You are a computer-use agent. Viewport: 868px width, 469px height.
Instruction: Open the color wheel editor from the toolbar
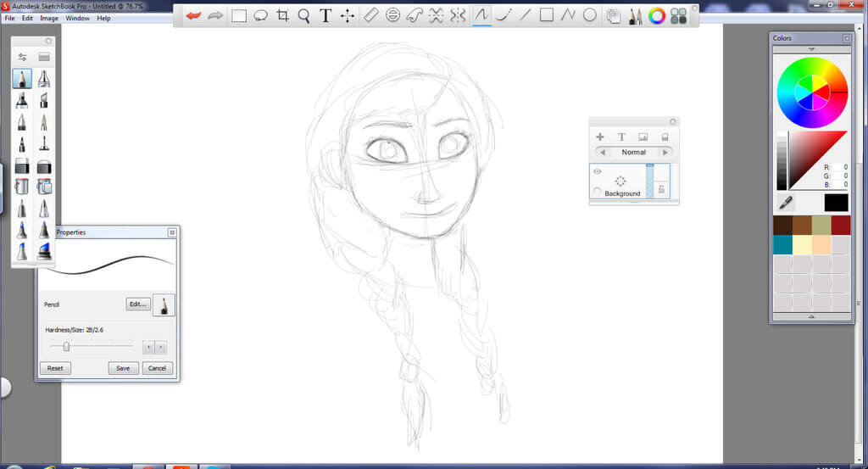(656, 15)
